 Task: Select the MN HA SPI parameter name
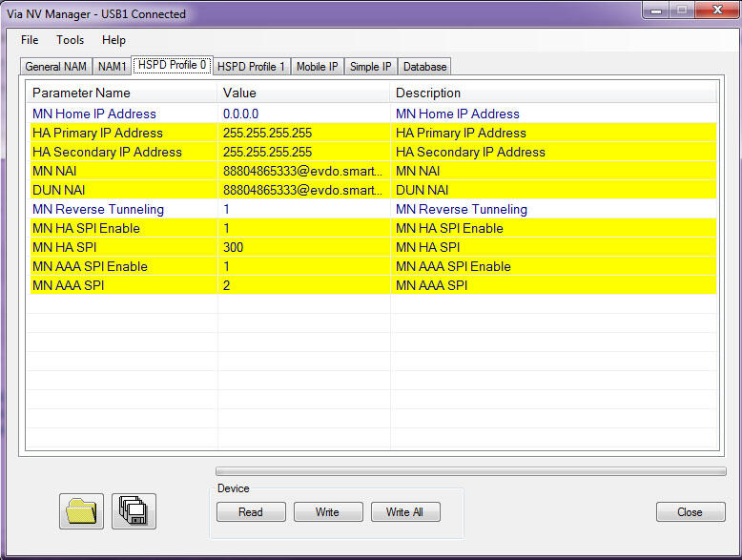64,247
